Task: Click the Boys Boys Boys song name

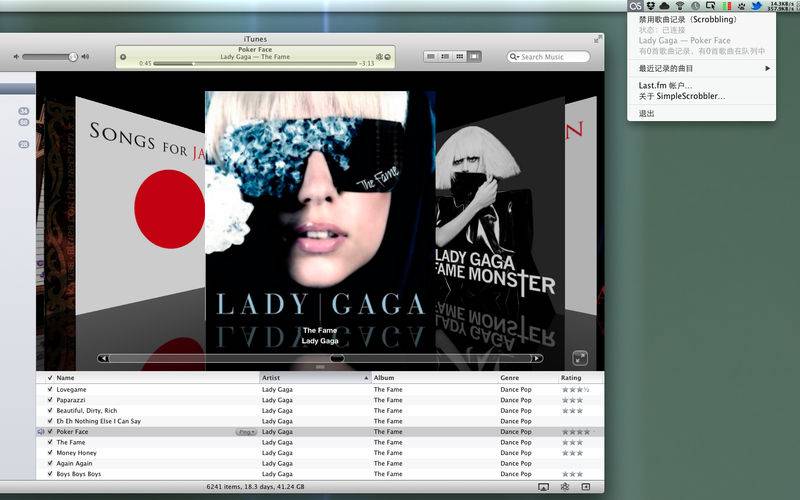Action: click(79, 474)
